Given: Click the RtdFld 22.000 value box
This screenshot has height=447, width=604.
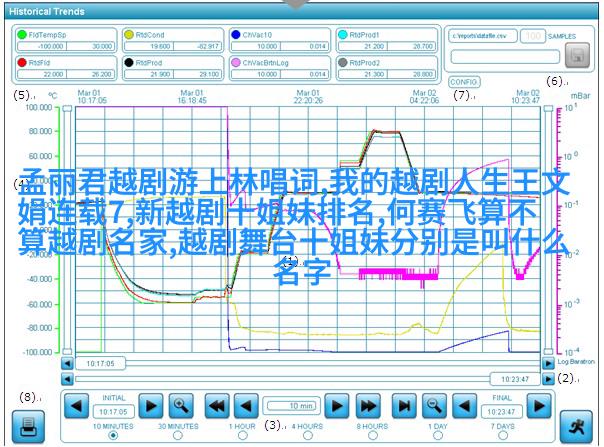Looking at the screenshot, I should pyautogui.click(x=42, y=74).
